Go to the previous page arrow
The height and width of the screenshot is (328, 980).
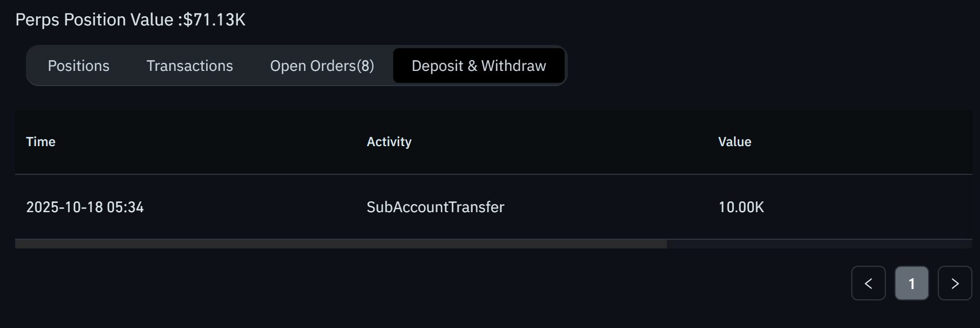click(x=868, y=283)
